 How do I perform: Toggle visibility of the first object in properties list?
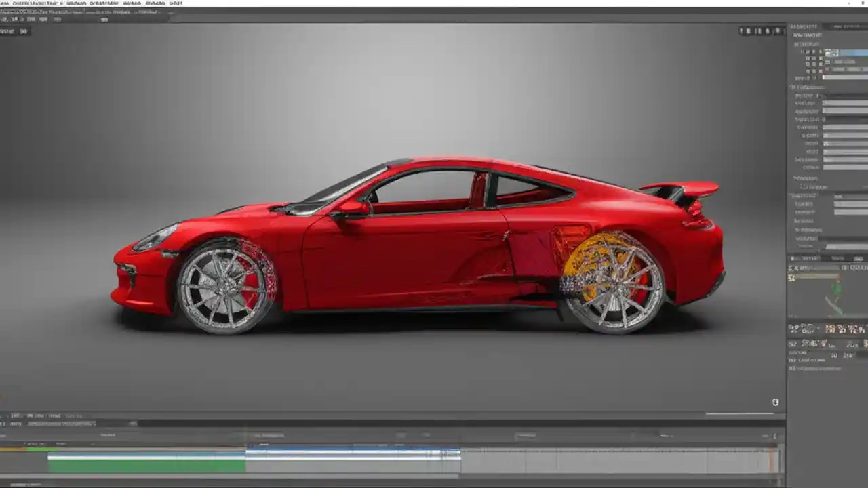point(807,52)
